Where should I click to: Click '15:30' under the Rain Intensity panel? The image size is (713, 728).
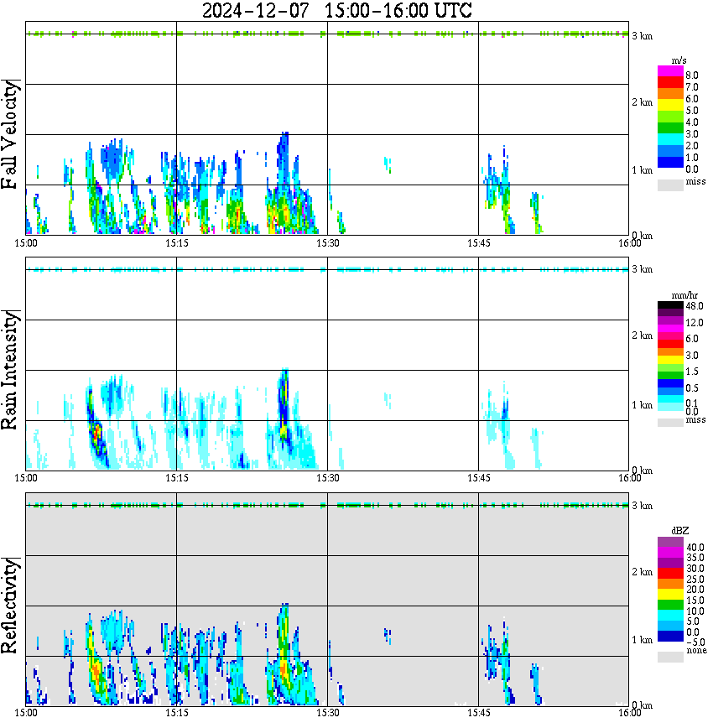tap(327, 478)
